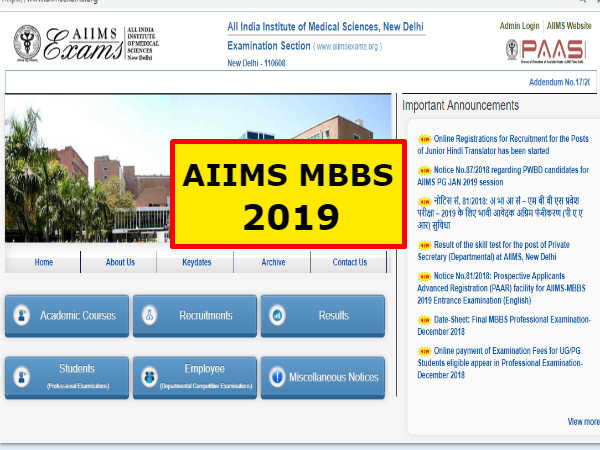The image size is (600, 450).
Task: Click new badge beside Online payment of Examination Fees
Action: pyautogui.click(x=424, y=351)
